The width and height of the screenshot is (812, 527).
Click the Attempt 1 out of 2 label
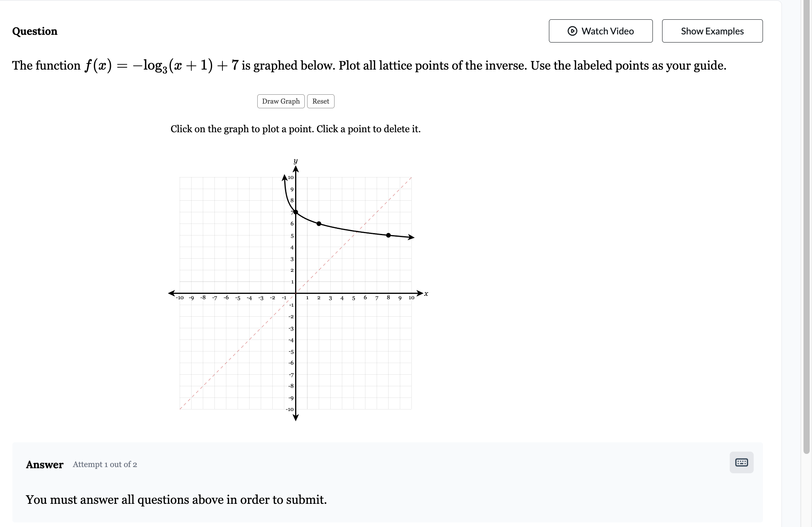[x=105, y=464]
